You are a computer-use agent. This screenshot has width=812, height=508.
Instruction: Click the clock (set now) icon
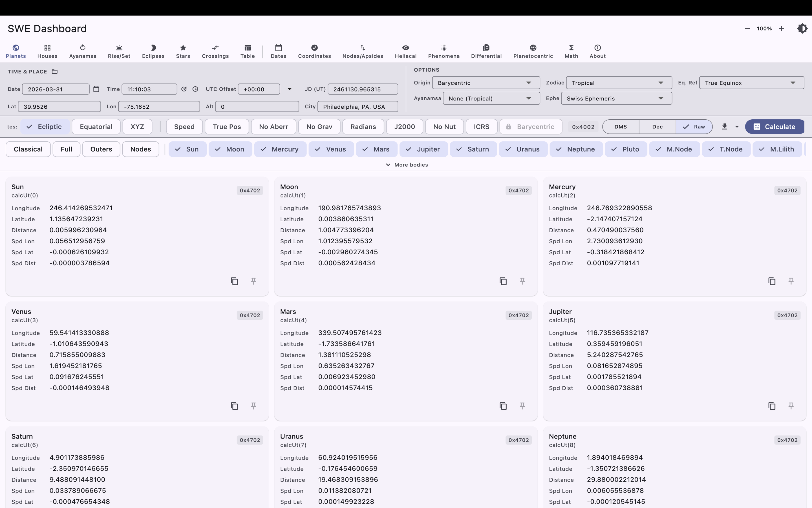[195, 89]
